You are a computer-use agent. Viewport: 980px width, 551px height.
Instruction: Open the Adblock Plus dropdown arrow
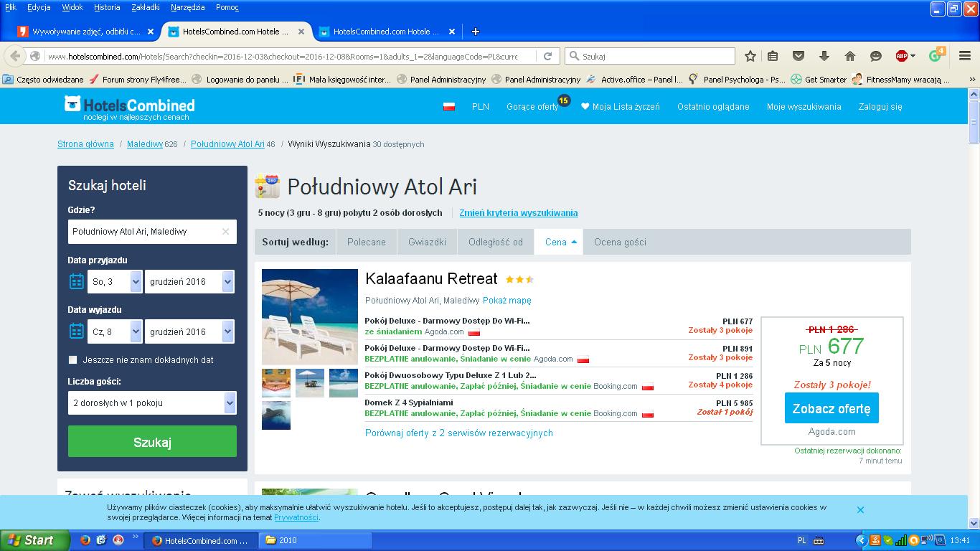913,56
